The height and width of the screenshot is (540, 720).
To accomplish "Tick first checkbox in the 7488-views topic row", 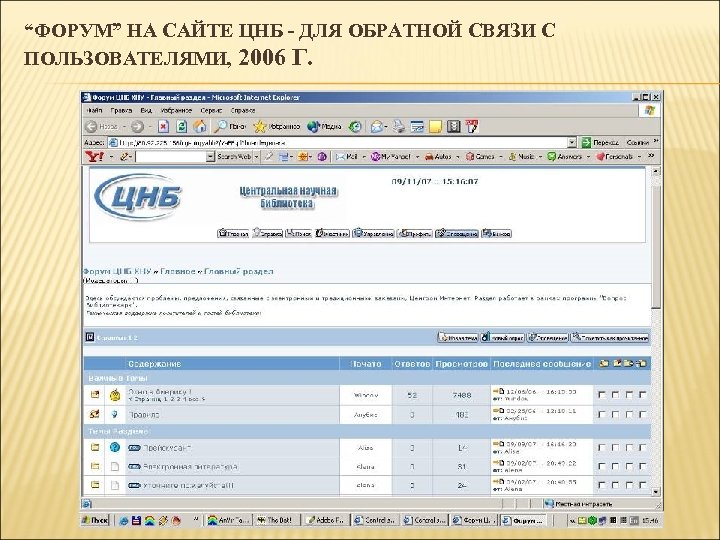I will pos(602,395).
